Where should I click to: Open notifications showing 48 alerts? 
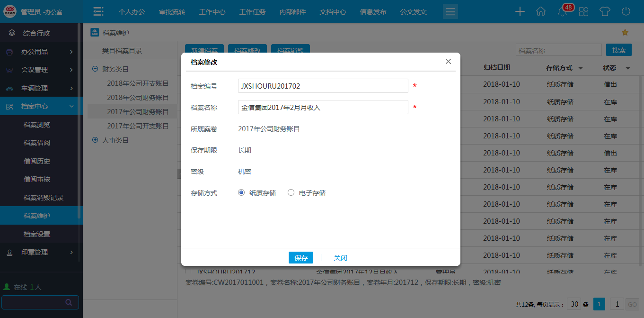coord(562,11)
